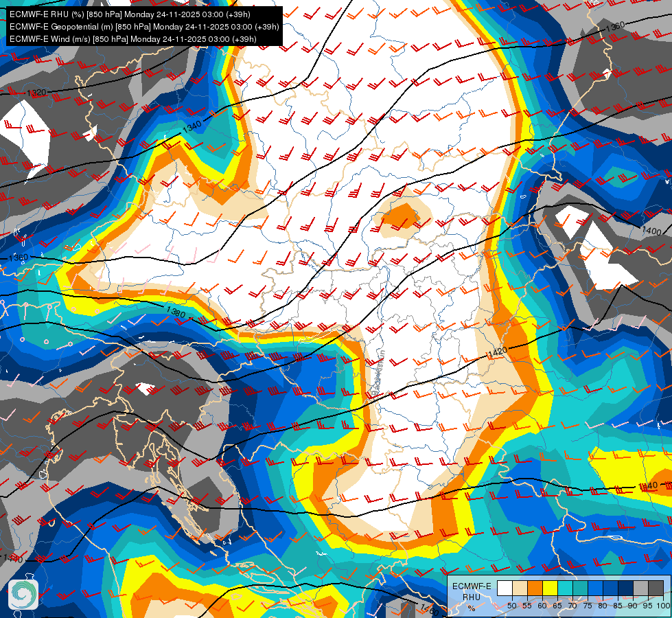
Task: Click the 1340 geopotential contour label
Action: pos(192,127)
